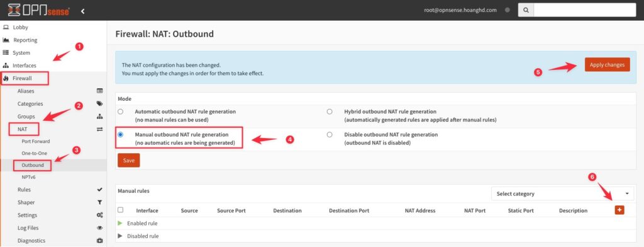The width and height of the screenshot is (644, 247).
Task: Open One-to-One NAT page
Action: click(35, 153)
